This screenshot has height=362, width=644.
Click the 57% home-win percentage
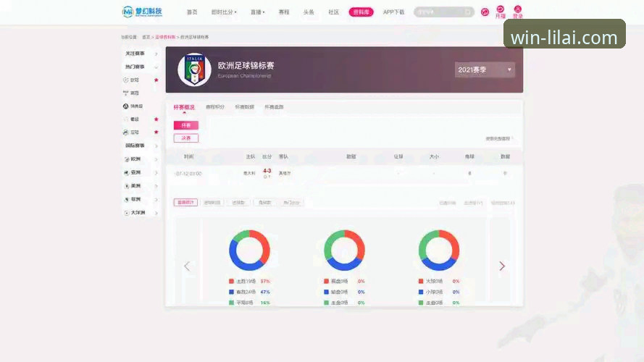(x=265, y=281)
